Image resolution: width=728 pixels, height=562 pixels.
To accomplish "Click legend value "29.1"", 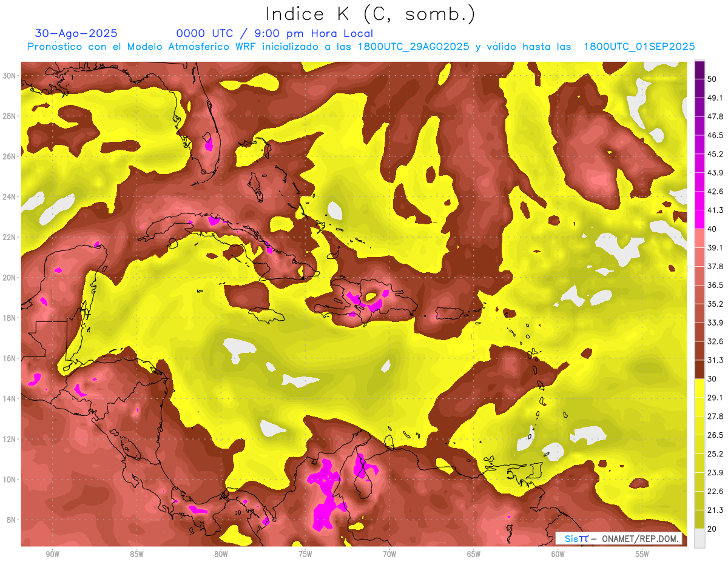I will tap(715, 398).
